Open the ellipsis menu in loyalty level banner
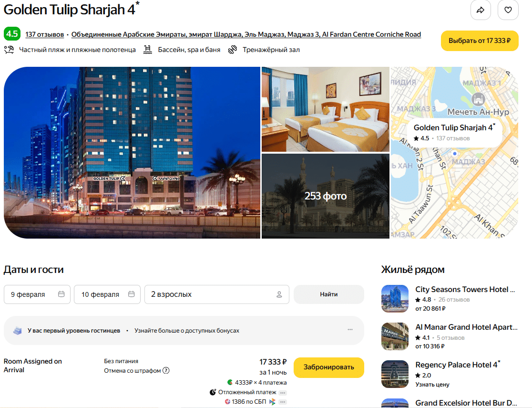 350,330
